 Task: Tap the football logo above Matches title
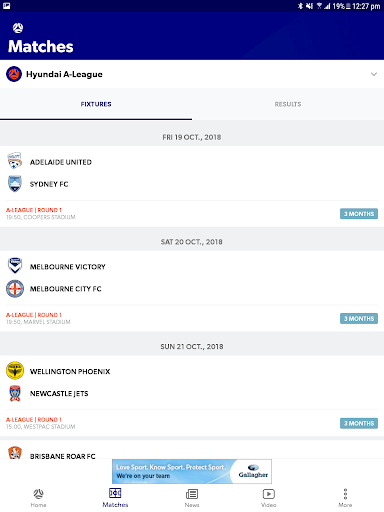[x=18, y=28]
